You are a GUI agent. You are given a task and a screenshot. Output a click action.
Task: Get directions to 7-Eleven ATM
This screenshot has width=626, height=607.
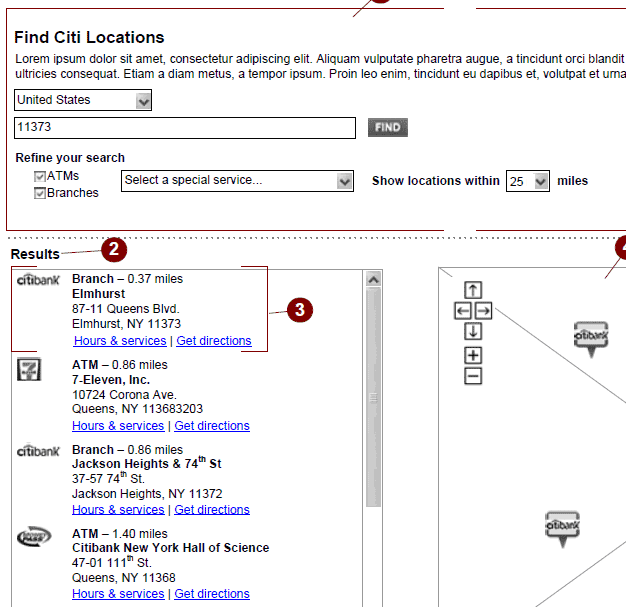[x=212, y=426]
